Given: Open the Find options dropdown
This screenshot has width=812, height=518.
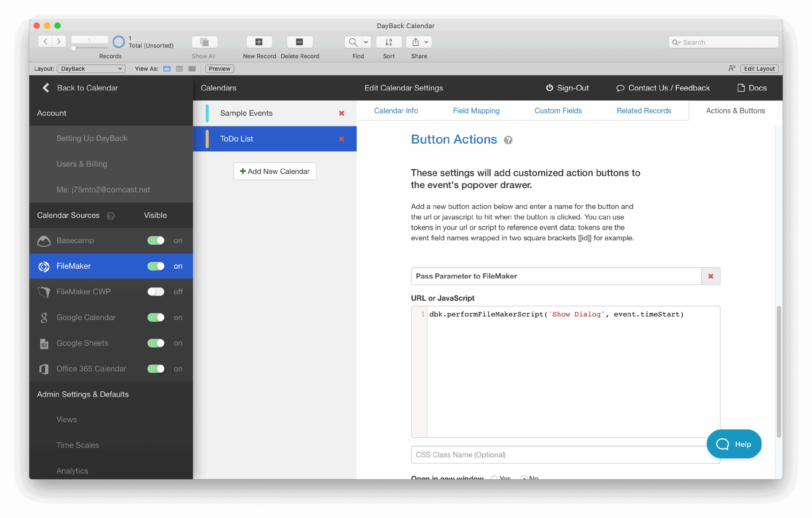Looking at the screenshot, I should [x=366, y=42].
